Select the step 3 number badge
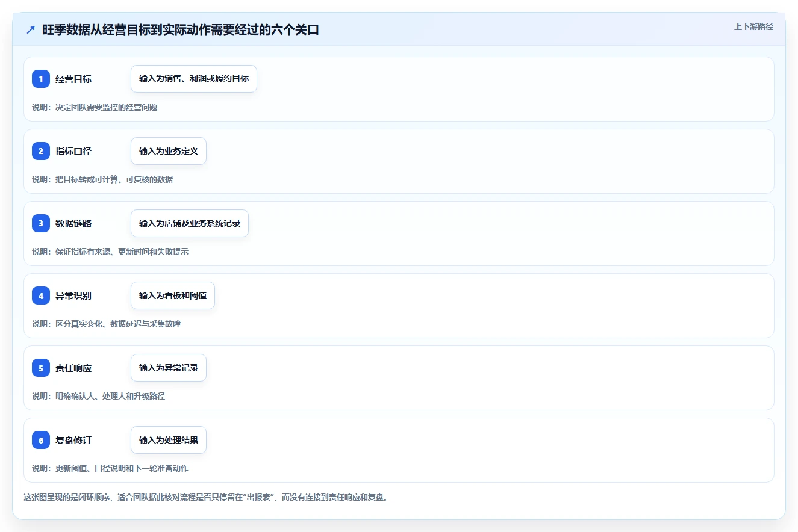 pos(41,223)
